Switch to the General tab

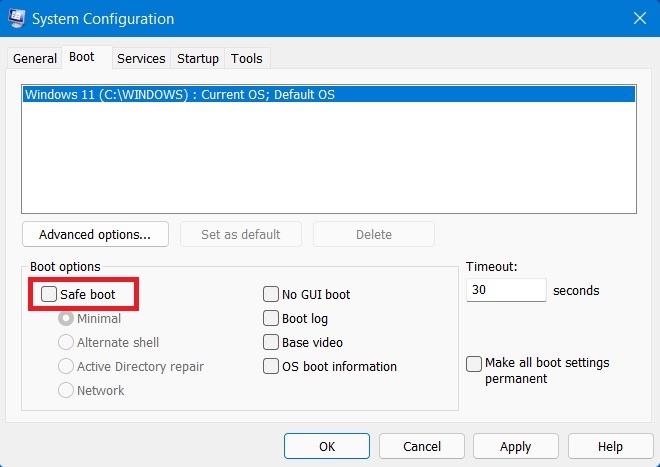pos(35,59)
